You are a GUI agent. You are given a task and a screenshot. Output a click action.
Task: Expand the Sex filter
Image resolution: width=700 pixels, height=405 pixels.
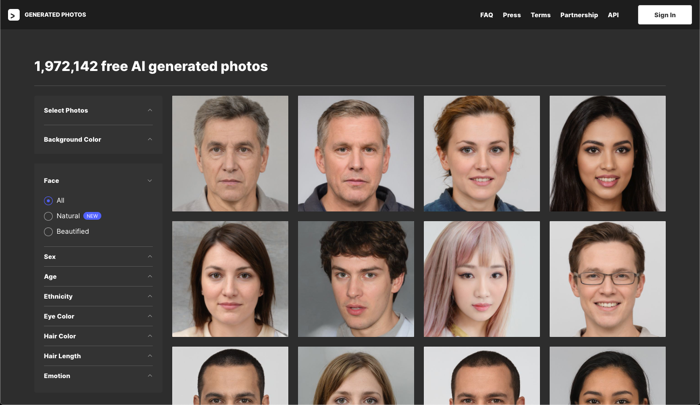[x=98, y=256]
